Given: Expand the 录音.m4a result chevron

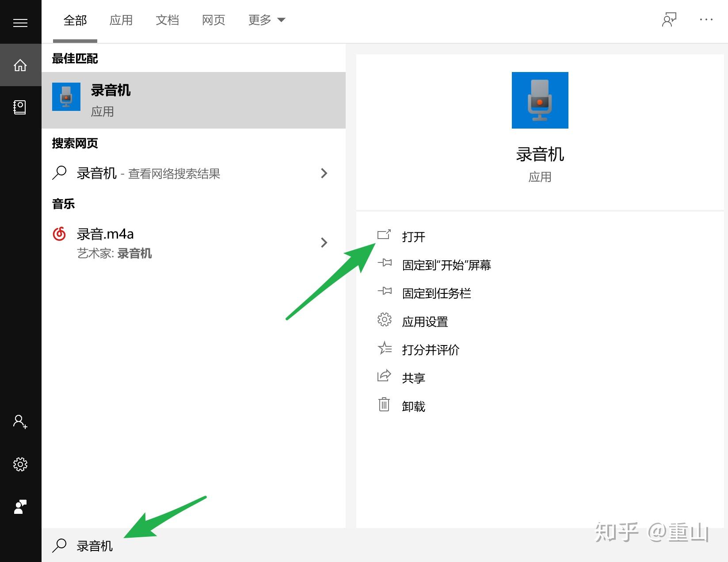Looking at the screenshot, I should click(324, 243).
